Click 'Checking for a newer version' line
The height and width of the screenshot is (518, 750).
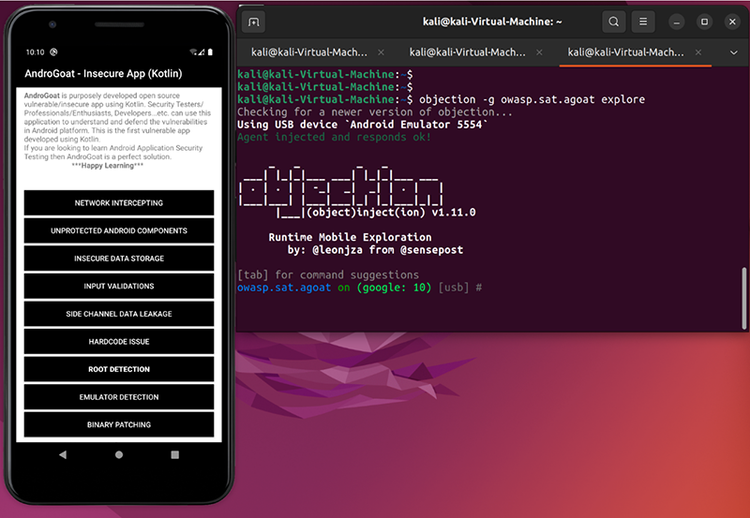tap(375, 112)
